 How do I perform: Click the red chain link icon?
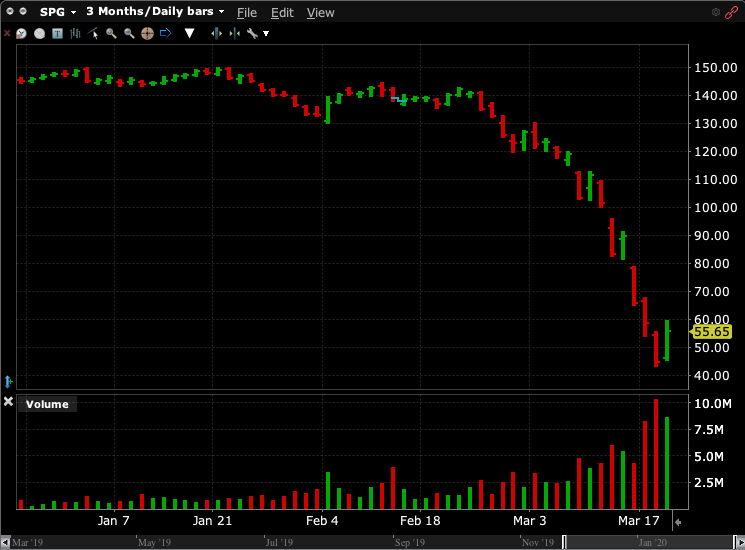coord(731,12)
